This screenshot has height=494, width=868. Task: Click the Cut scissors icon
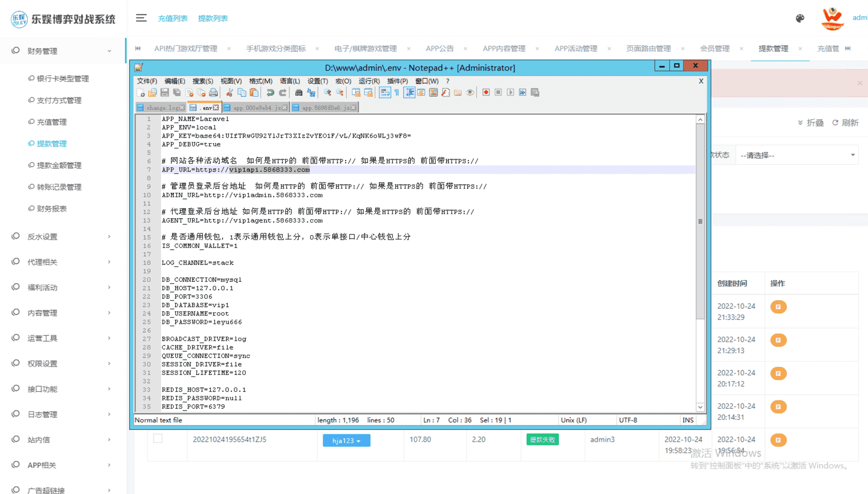pyautogui.click(x=229, y=93)
